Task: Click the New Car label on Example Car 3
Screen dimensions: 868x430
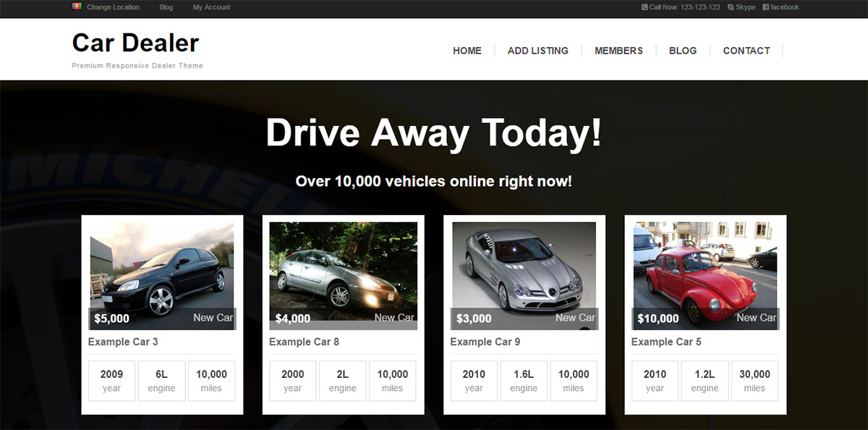Action: coord(213,318)
